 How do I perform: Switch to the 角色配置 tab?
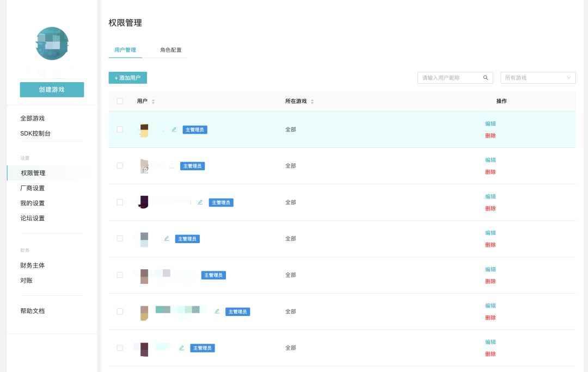coord(171,50)
